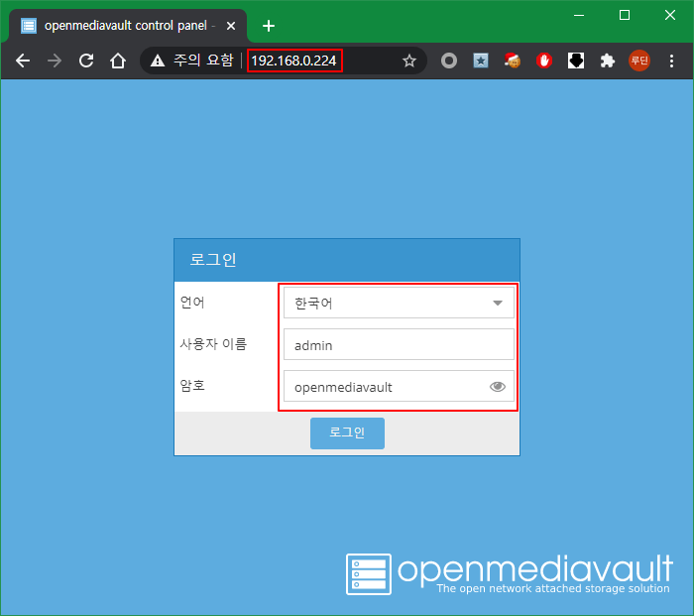Screen dimensions: 694x616
Task: Click the Santa hat extension icon
Action: [513, 61]
